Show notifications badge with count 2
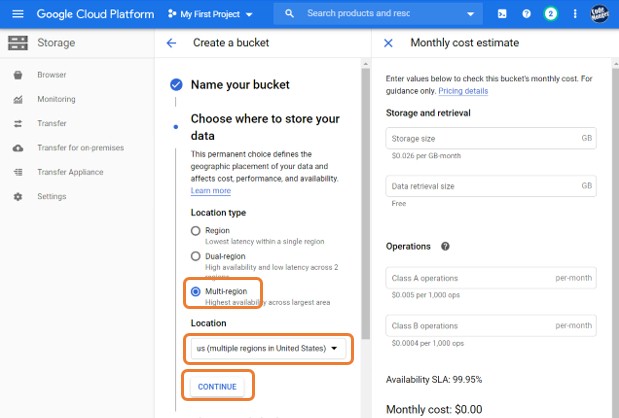 coord(550,14)
